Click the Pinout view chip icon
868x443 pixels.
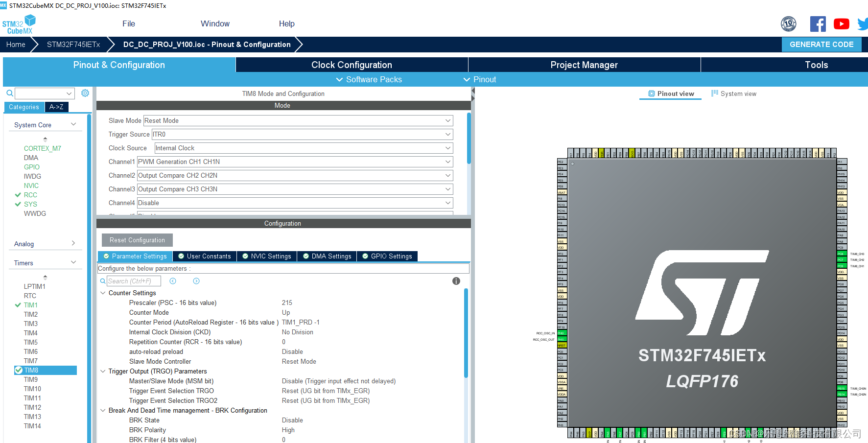652,93
